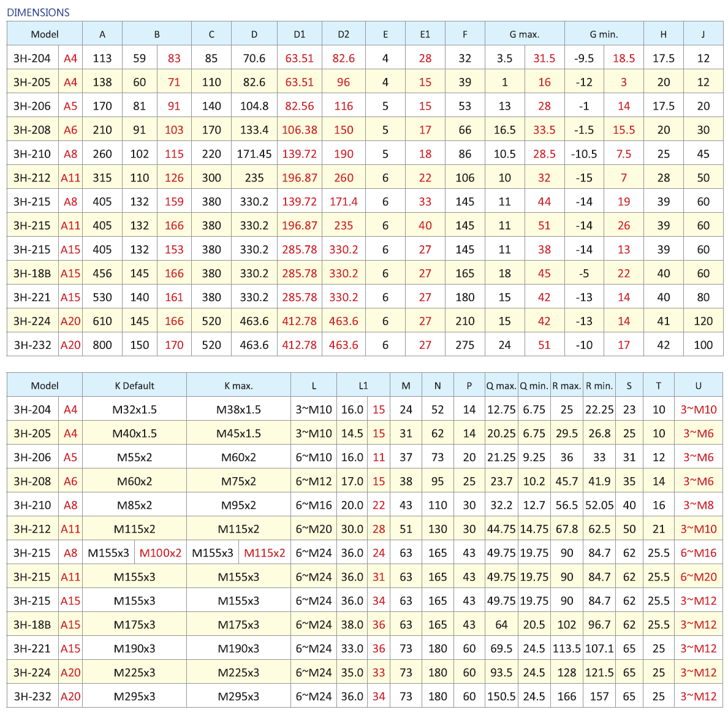728x715 pixels.
Task: Click the 800 value in column A
Action: [x=102, y=345]
